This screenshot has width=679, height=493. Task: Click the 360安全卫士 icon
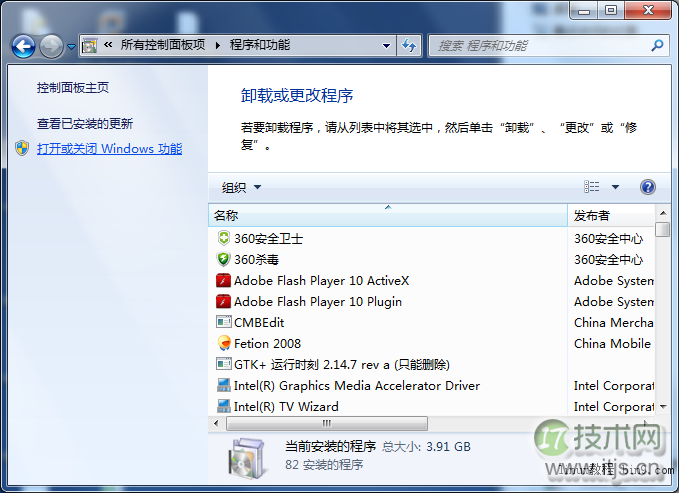[223, 238]
